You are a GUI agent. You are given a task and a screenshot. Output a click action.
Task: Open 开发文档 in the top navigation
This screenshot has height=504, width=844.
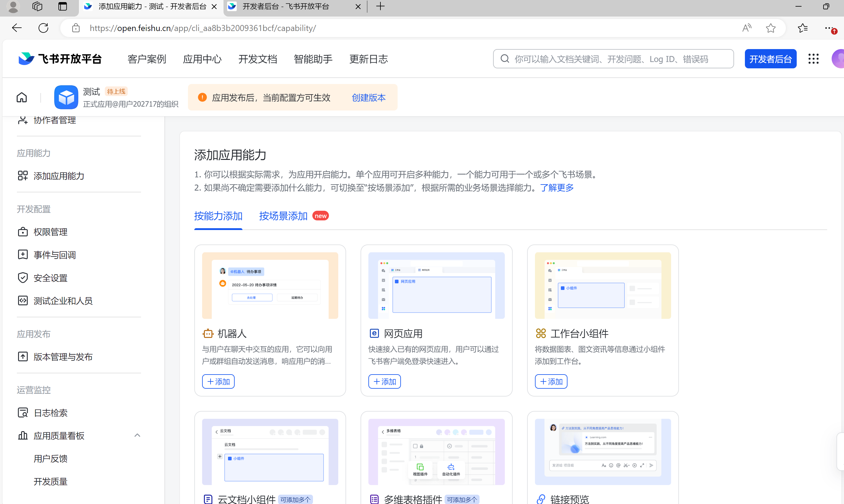coord(258,59)
